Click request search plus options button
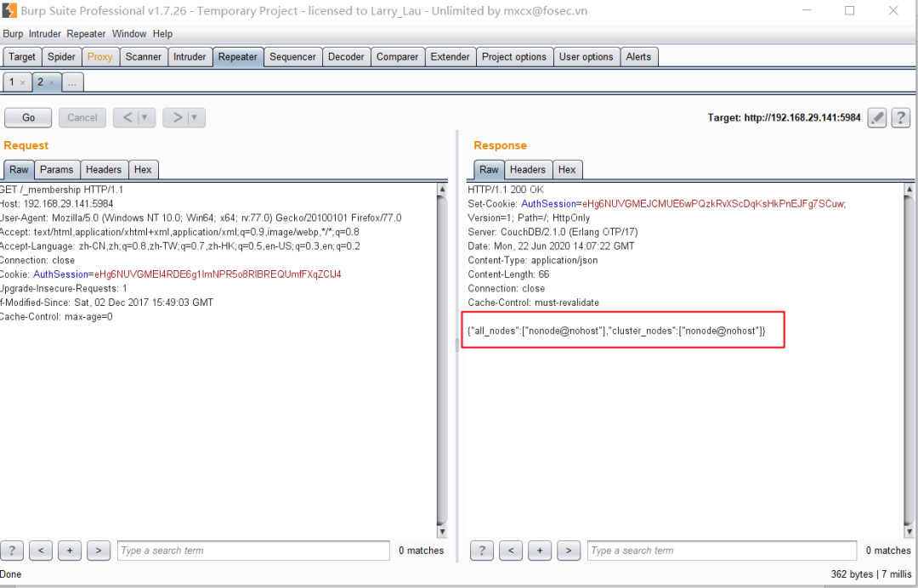The image size is (918, 588). coord(70,551)
